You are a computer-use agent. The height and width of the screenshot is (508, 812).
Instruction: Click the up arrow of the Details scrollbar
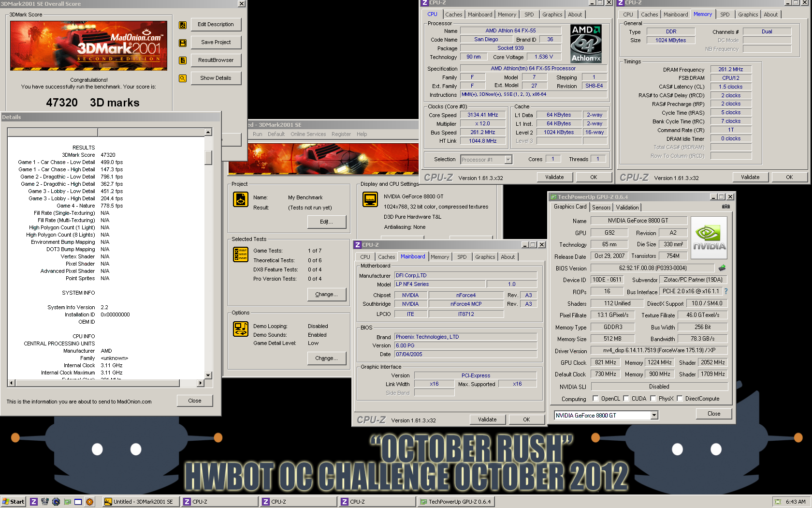point(208,132)
